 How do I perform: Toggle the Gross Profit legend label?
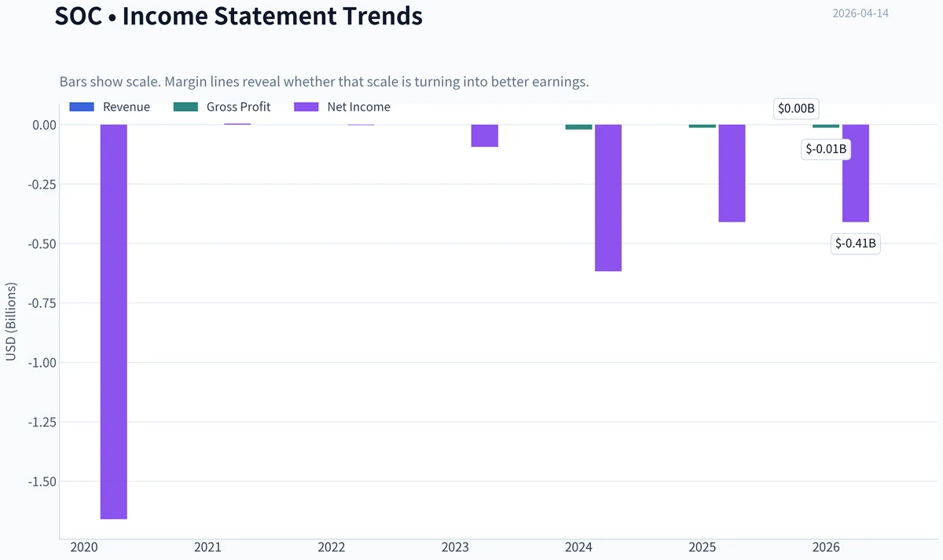click(x=239, y=107)
